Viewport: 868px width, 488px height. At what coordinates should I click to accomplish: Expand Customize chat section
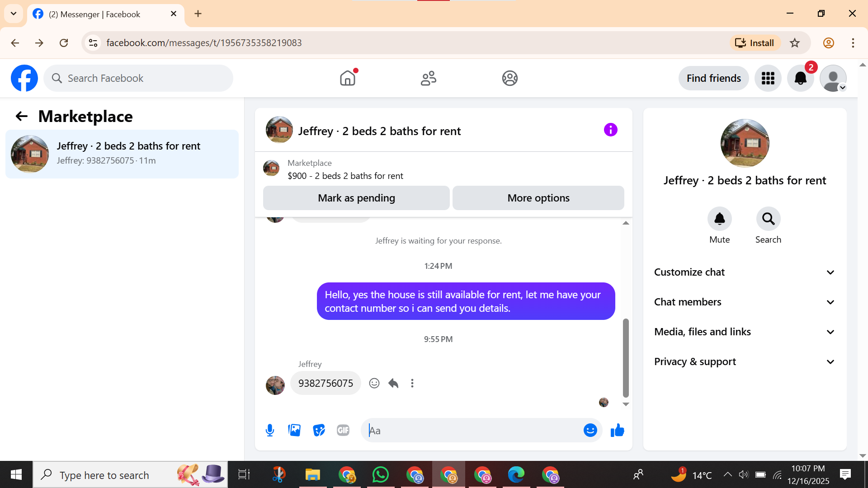745,272
